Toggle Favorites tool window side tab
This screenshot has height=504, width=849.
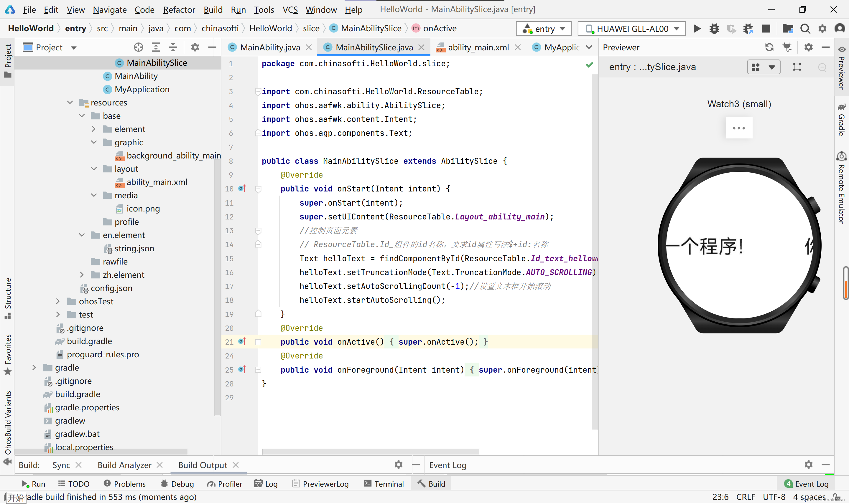pos(7,355)
